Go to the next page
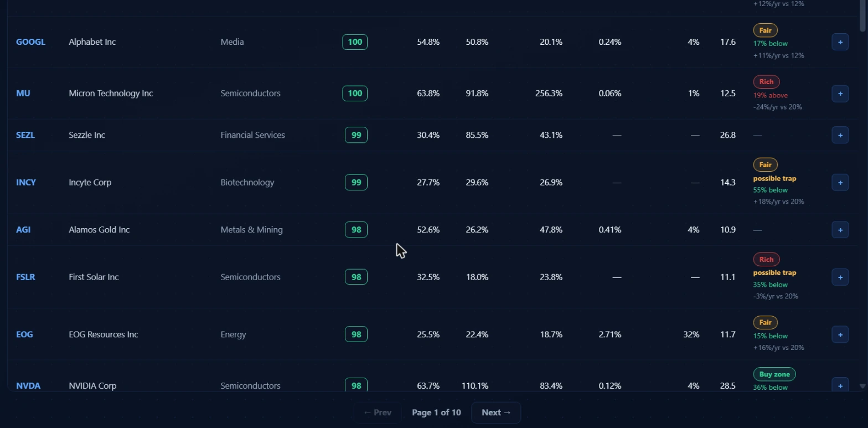Screen dimensions: 868x428 [x=496, y=412]
